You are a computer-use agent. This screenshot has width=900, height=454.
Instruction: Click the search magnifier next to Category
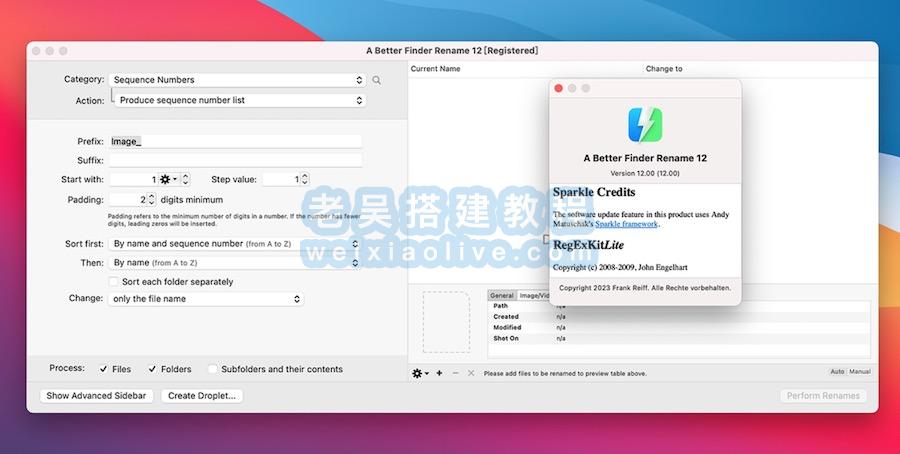[377, 80]
